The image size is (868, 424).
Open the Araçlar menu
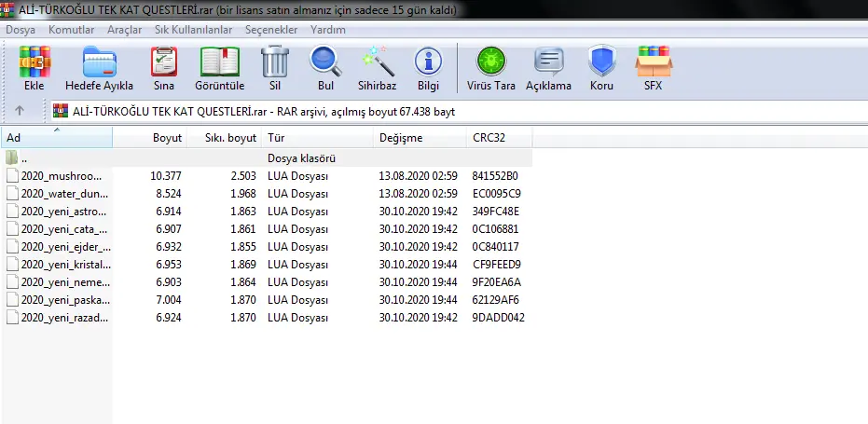tap(125, 30)
